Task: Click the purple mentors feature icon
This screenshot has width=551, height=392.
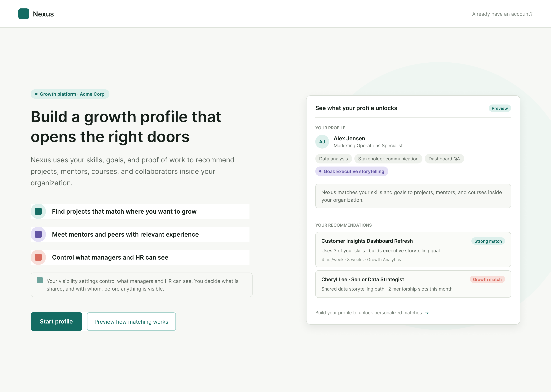Action: tap(38, 234)
